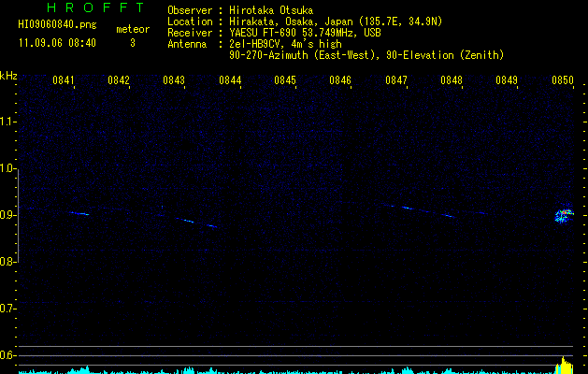Click the 0.7 frequency axis label

(x=7, y=309)
